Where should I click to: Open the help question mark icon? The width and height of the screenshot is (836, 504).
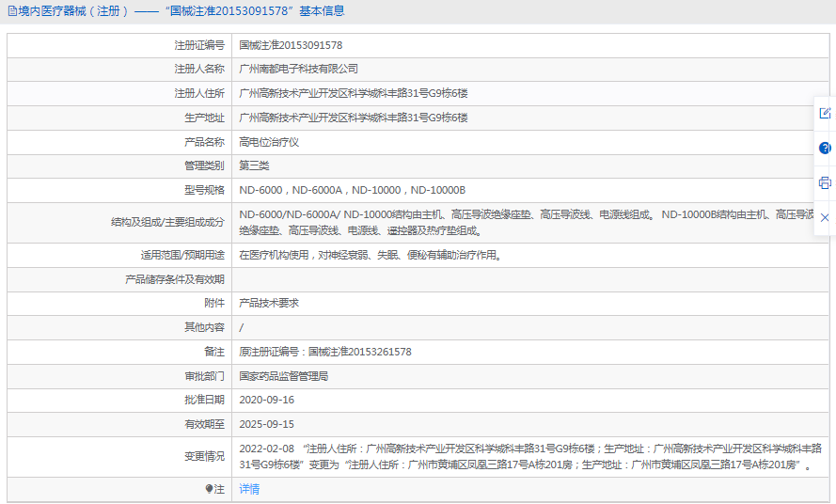(x=825, y=148)
